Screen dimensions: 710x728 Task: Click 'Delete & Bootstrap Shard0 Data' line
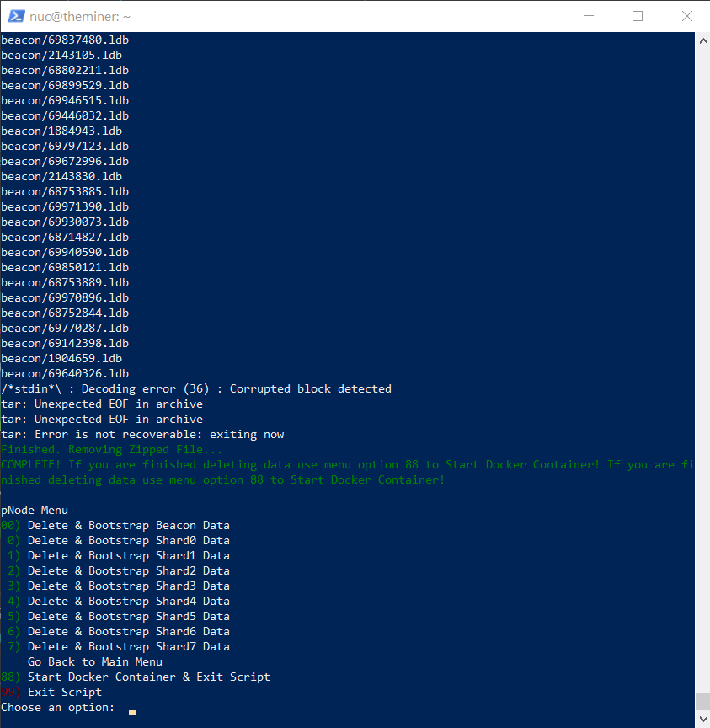pyautogui.click(x=119, y=541)
